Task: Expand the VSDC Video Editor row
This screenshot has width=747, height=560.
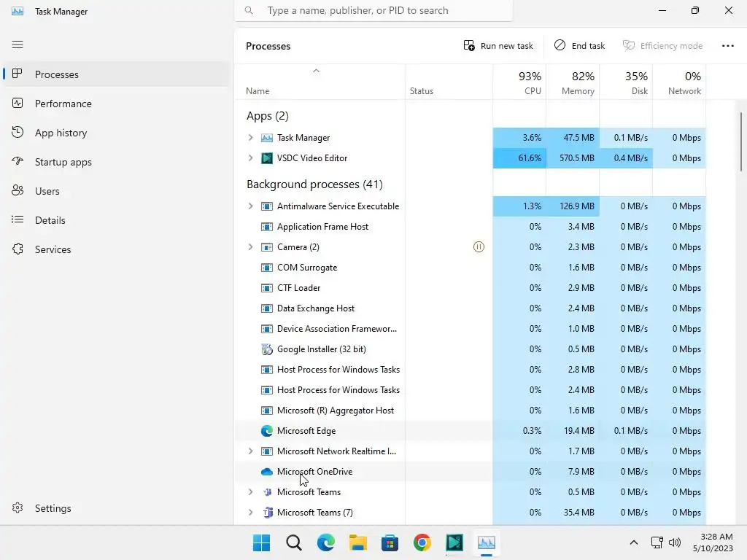Action: pyautogui.click(x=251, y=158)
